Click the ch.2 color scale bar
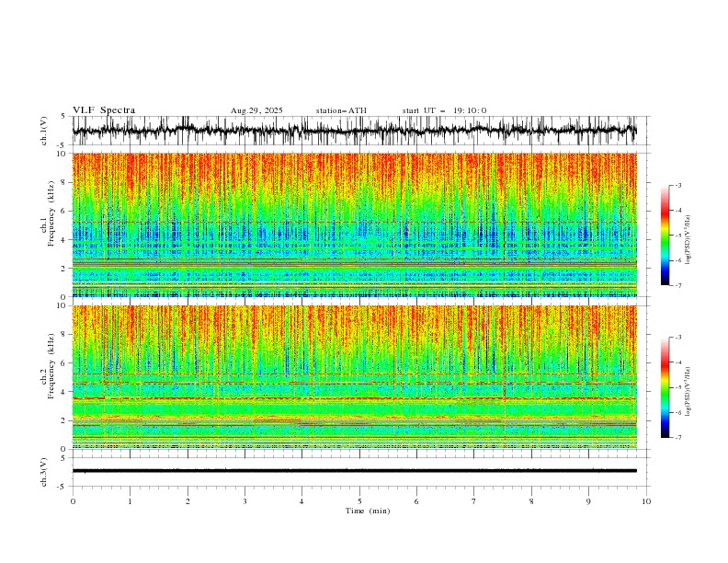This screenshot has height=563, width=728. pos(665,387)
